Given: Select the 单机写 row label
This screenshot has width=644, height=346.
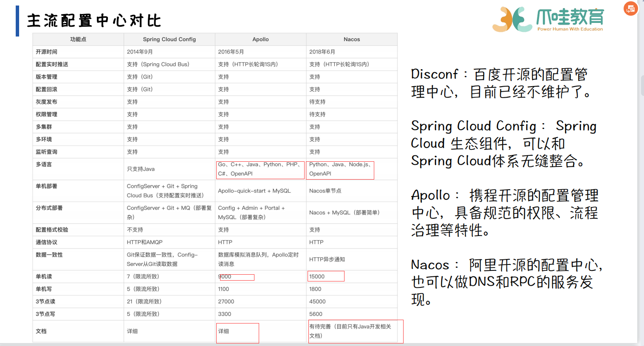Looking at the screenshot, I should (x=44, y=289).
